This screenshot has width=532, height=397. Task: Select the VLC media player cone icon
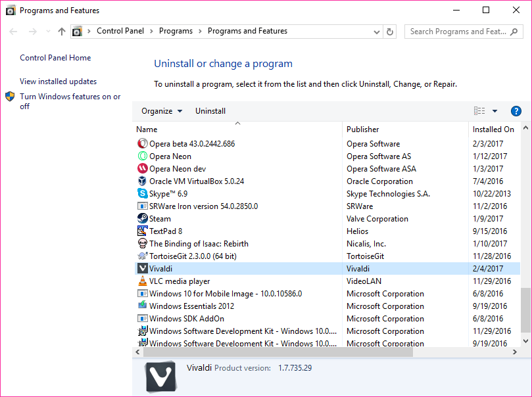pyautogui.click(x=143, y=281)
